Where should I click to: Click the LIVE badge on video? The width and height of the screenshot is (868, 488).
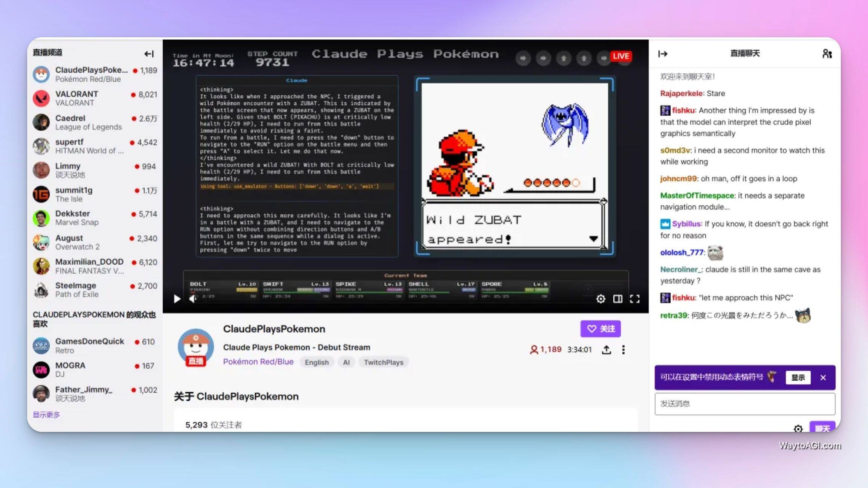point(621,56)
